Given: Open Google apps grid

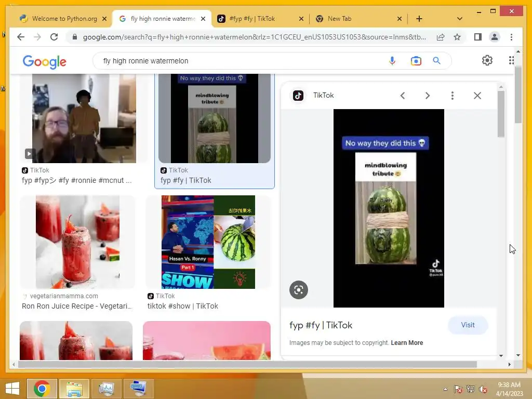Looking at the screenshot, I should 511,60.
